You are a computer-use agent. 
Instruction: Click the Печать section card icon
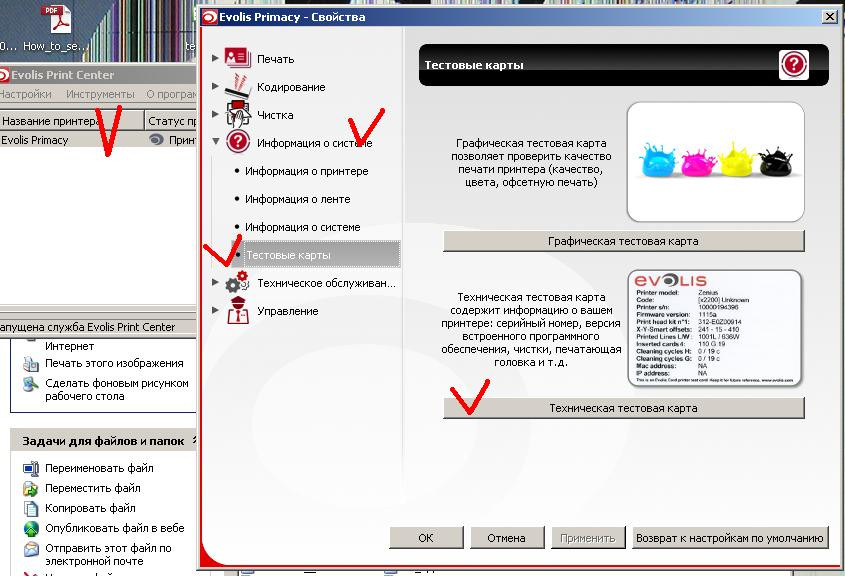237,58
